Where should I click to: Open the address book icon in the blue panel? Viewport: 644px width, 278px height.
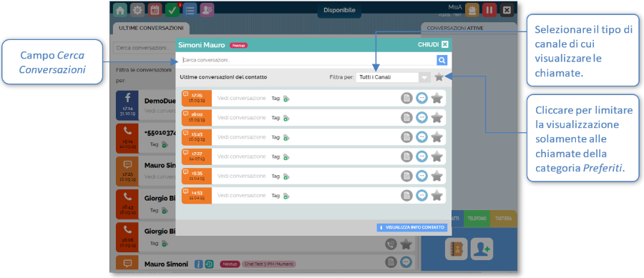click(x=456, y=249)
